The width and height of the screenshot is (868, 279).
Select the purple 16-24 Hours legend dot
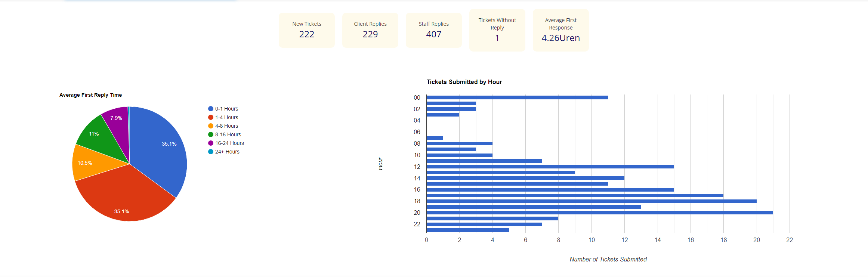(211, 143)
